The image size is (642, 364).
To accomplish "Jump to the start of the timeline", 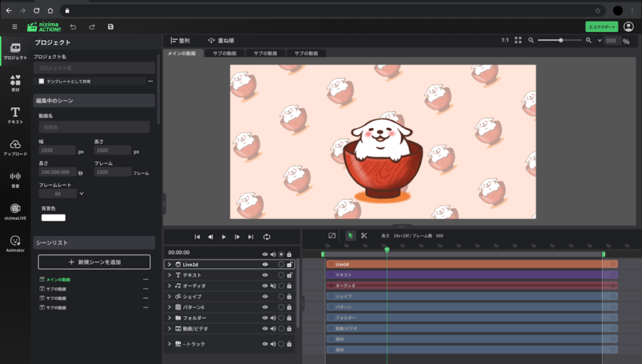I will pyautogui.click(x=197, y=237).
